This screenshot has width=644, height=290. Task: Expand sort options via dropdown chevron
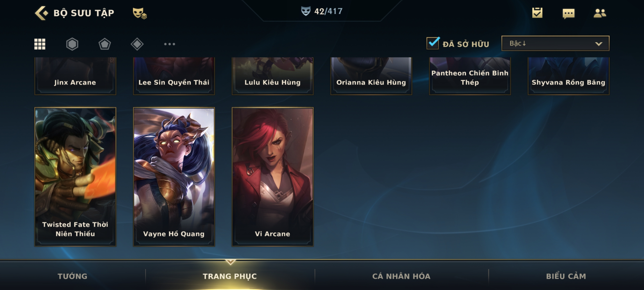(x=599, y=44)
